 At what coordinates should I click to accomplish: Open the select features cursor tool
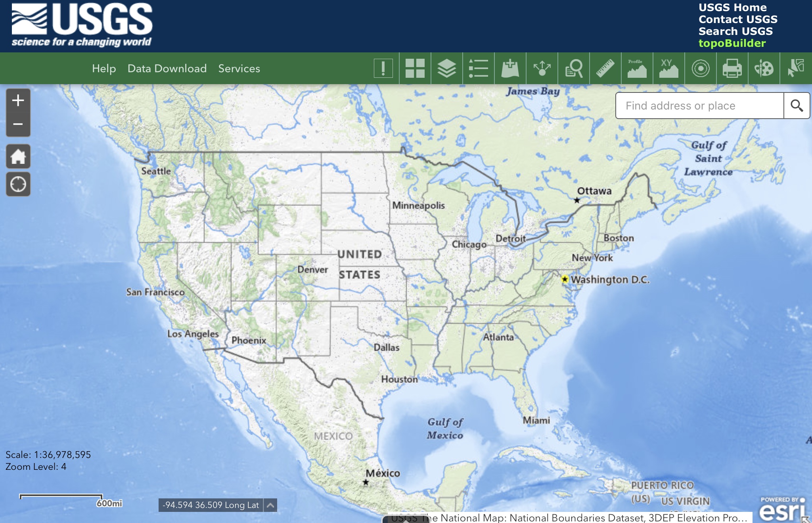pos(795,68)
